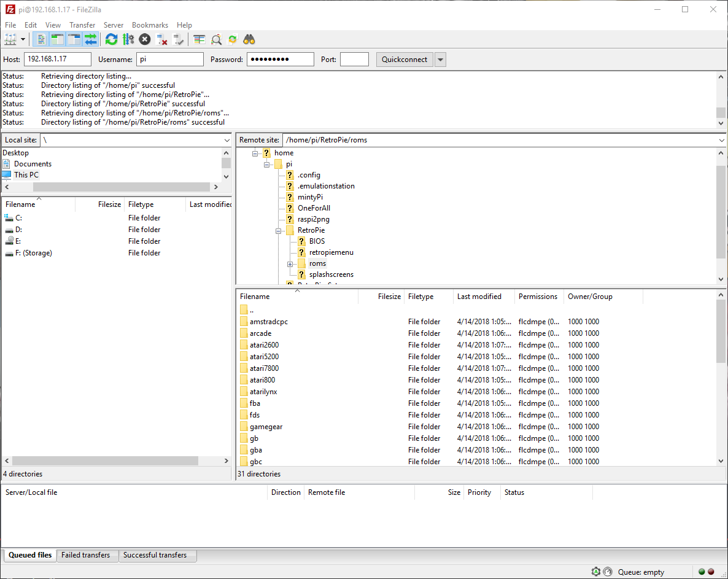Image resolution: width=728 pixels, height=579 pixels.
Task: Open the Quickconnect history dropdown
Action: 441,60
